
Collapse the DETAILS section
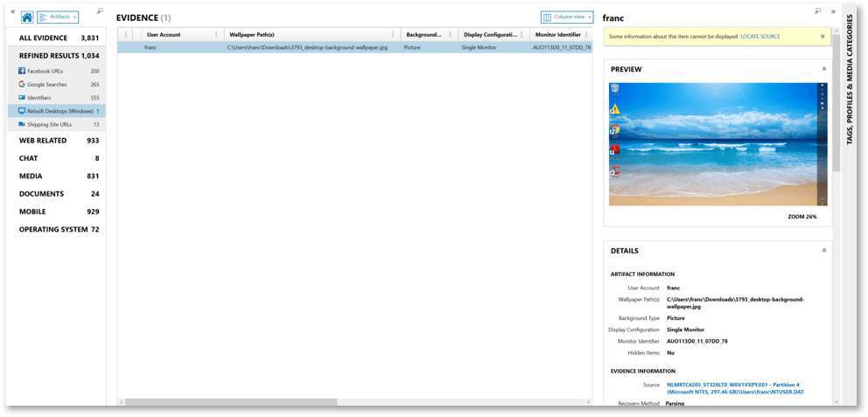pos(823,251)
